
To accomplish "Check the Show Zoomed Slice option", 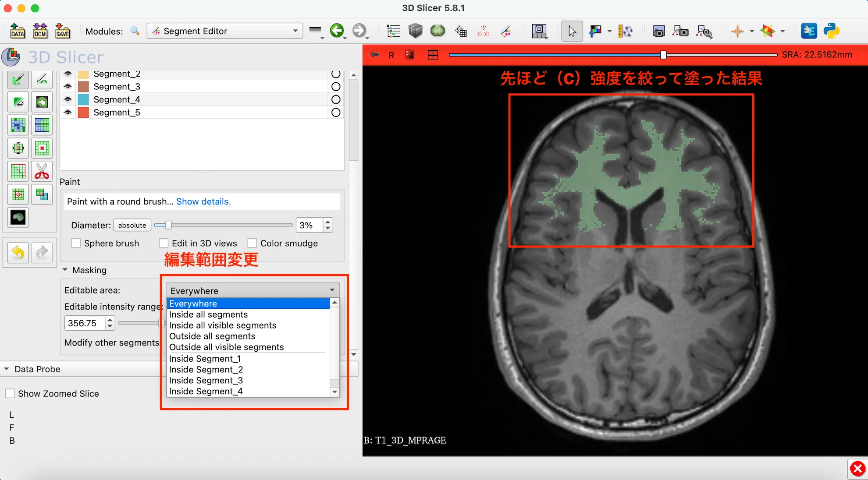I will [x=10, y=393].
